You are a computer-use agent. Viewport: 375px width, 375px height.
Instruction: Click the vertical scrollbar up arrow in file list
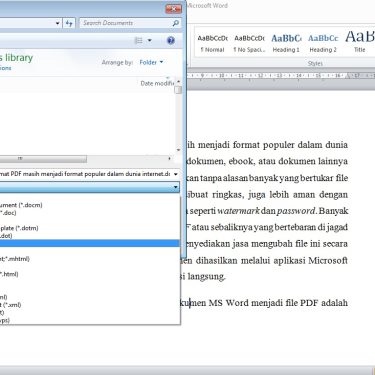pyautogui.click(x=179, y=82)
